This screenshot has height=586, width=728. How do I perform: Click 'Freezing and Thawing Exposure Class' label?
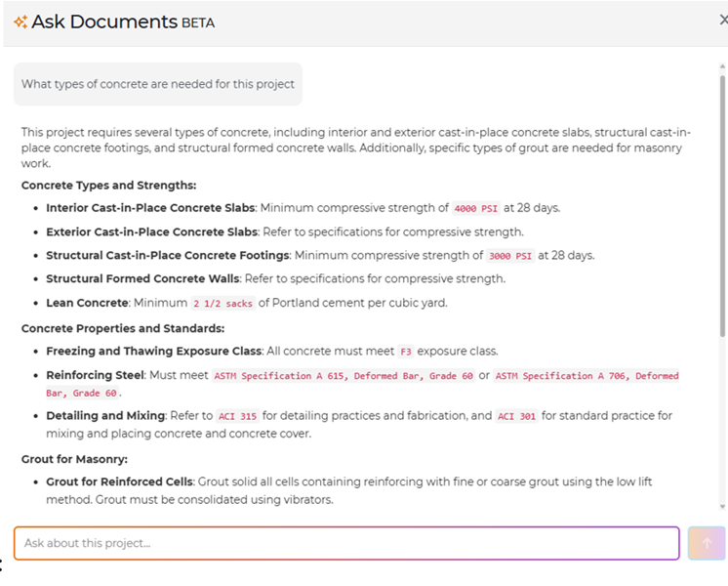click(153, 351)
